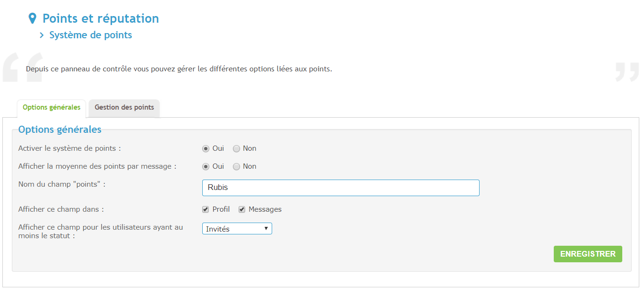
Task: Click the Nom du champ "points" label
Action: [62, 184]
